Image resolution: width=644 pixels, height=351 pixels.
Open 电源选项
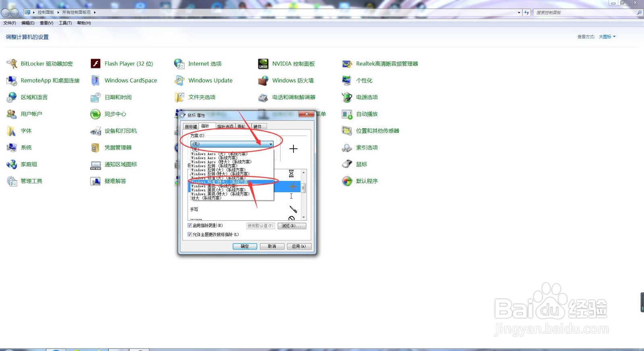360,97
